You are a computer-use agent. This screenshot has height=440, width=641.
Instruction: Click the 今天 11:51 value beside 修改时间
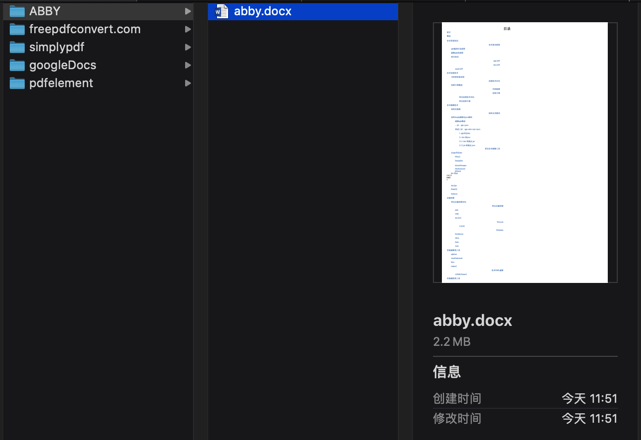[589, 419]
